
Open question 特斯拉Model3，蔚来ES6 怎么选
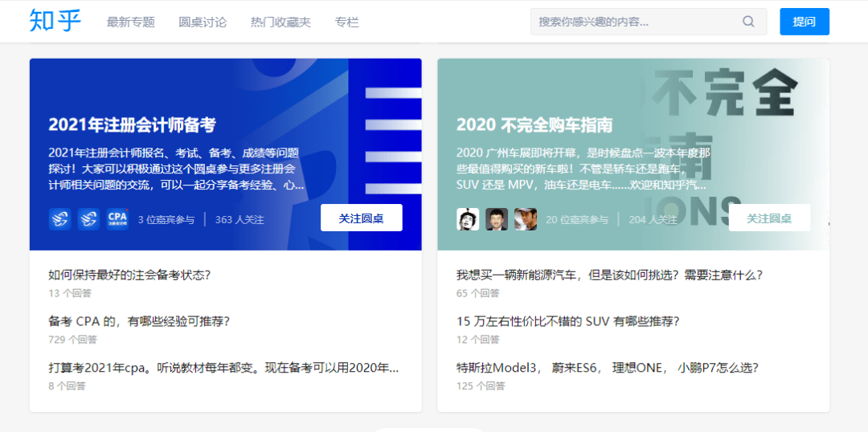tap(608, 368)
